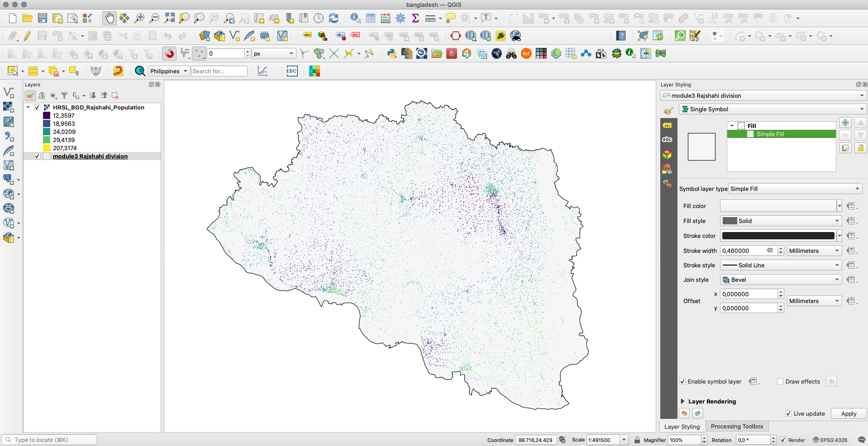Toggle Live update checkbox
The image size is (868, 446).
point(788,413)
